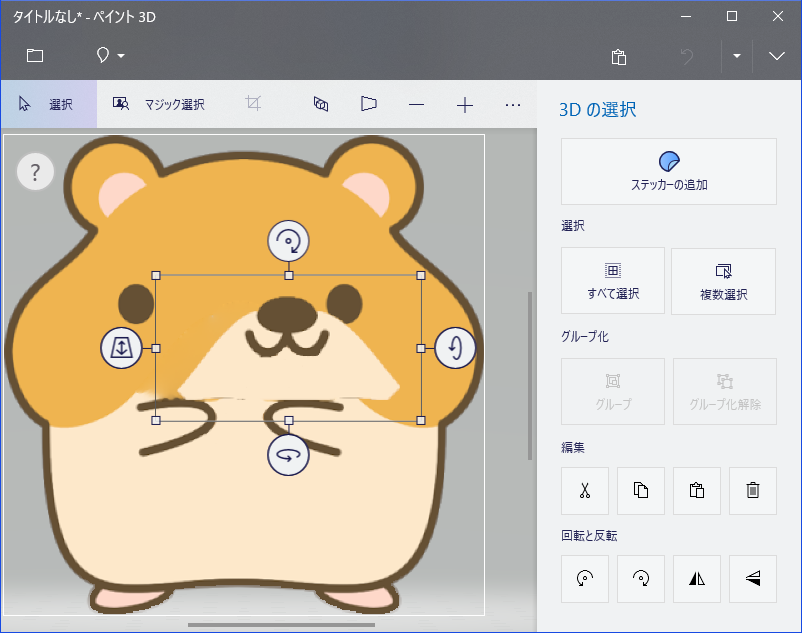Click the canvas vertical scrollbar

pyautogui.click(x=530, y=376)
